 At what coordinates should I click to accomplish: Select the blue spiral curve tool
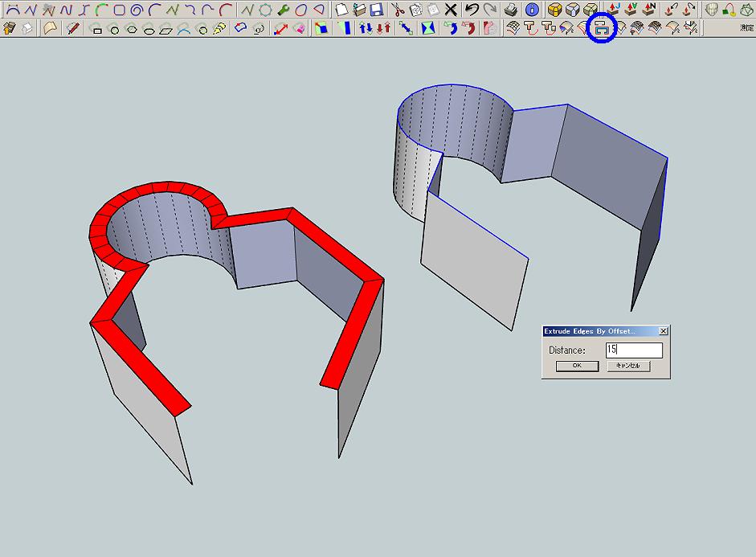[137, 9]
